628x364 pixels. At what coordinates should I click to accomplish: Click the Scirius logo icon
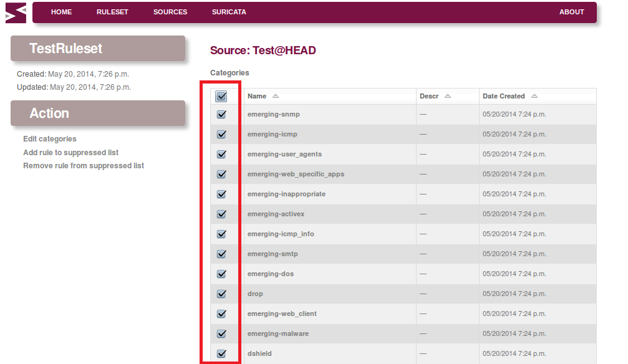[x=16, y=13]
